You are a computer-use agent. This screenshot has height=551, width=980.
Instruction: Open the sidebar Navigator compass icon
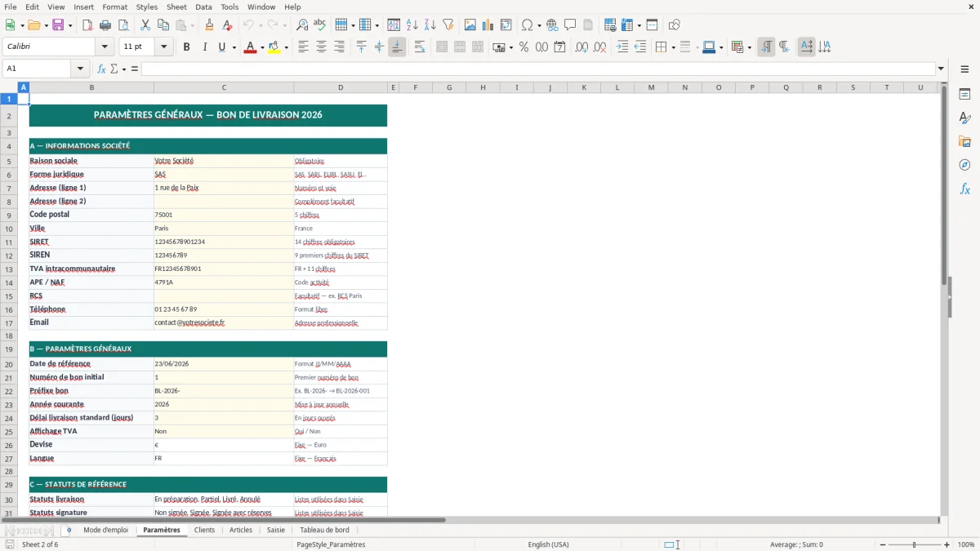pyautogui.click(x=964, y=165)
